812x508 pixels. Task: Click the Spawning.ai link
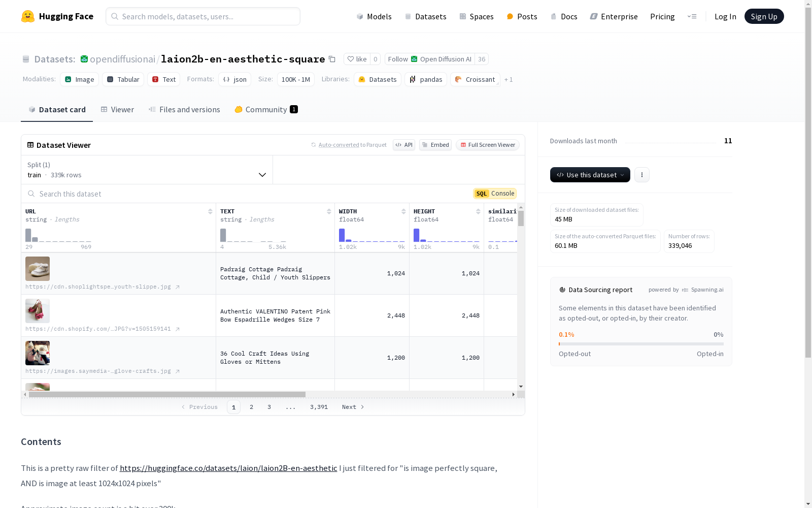pos(703,290)
